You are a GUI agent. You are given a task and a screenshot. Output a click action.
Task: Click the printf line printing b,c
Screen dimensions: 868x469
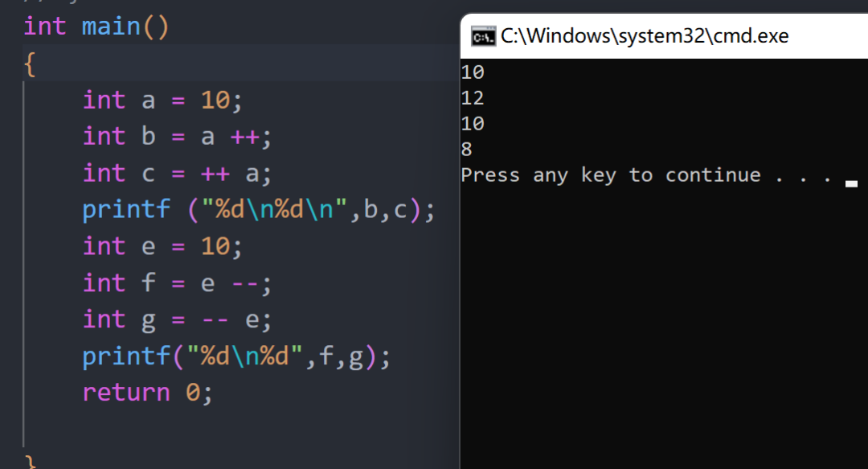[259, 209]
